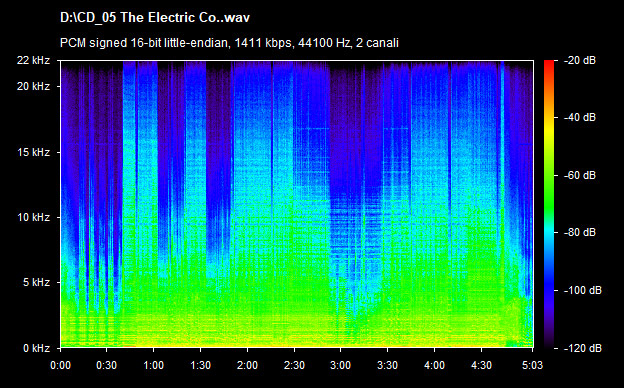Image resolution: width=624 pixels, height=388 pixels.
Task: Click the 22 kHz frequency axis label
Action: pos(33,60)
